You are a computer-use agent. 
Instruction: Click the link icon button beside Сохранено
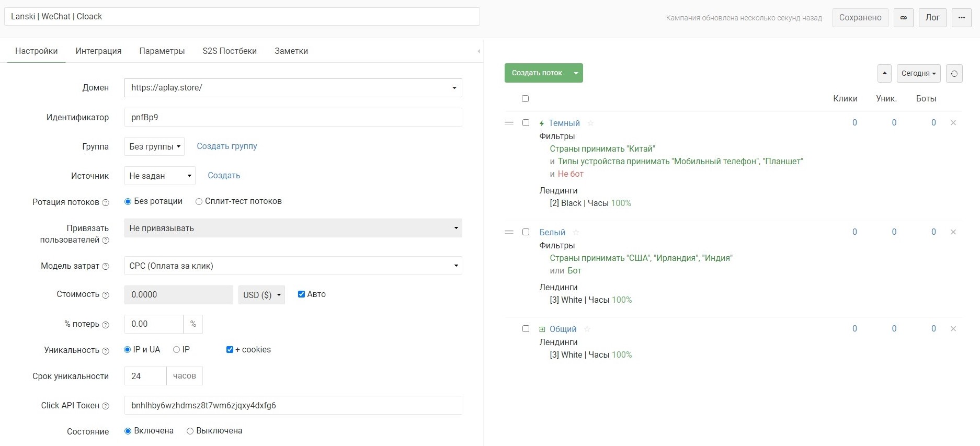pos(904,18)
